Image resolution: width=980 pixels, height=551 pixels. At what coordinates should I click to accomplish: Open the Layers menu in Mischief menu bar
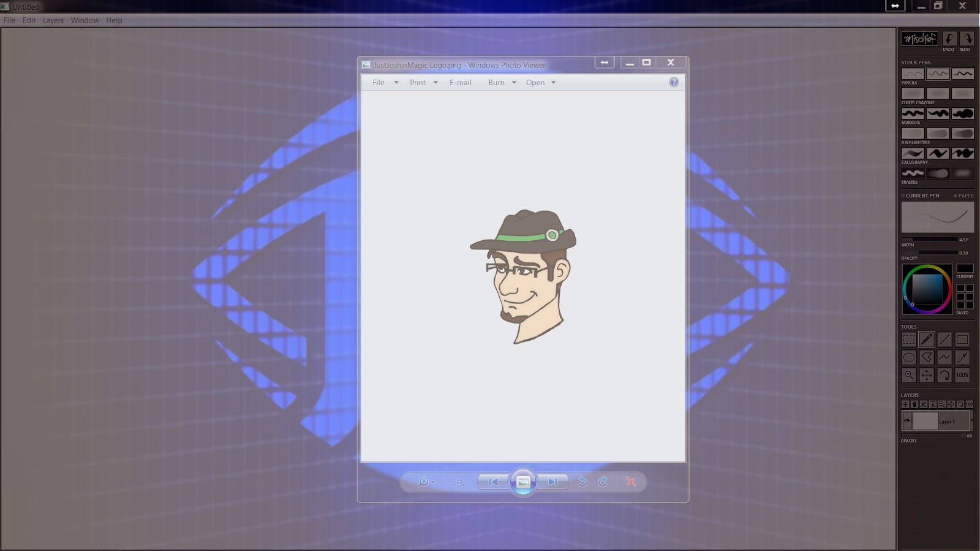point(53,20)
